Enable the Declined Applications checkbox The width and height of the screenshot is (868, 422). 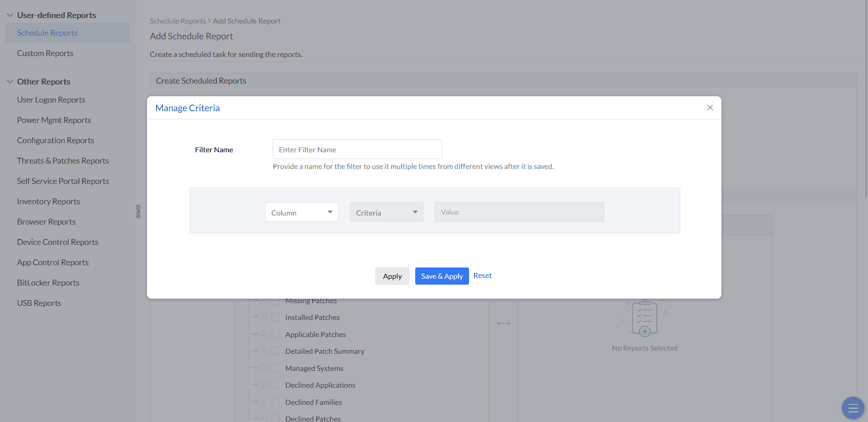coord(275,385)
